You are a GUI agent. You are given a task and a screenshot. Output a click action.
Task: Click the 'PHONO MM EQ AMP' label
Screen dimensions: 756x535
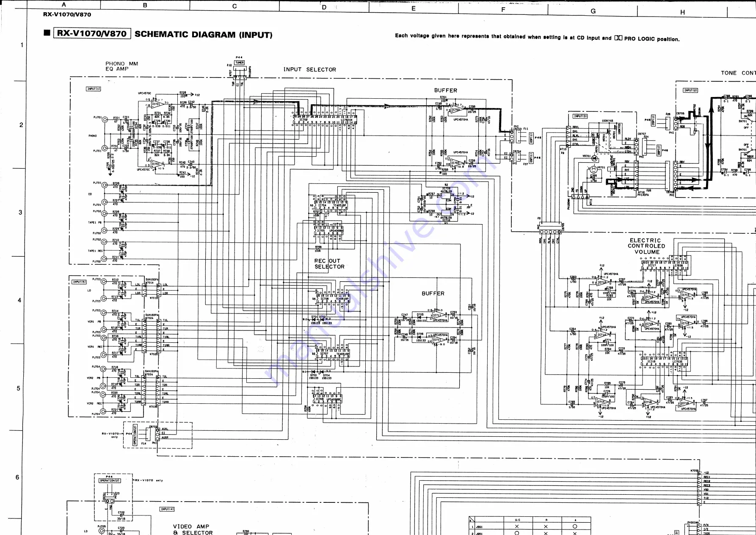pyautogui.click(x=122, y=66)
